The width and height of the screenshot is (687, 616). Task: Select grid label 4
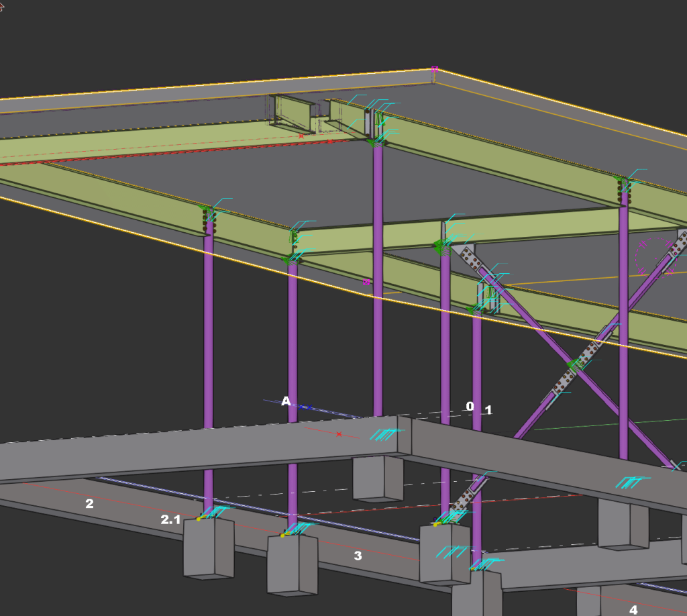(633, 610)
